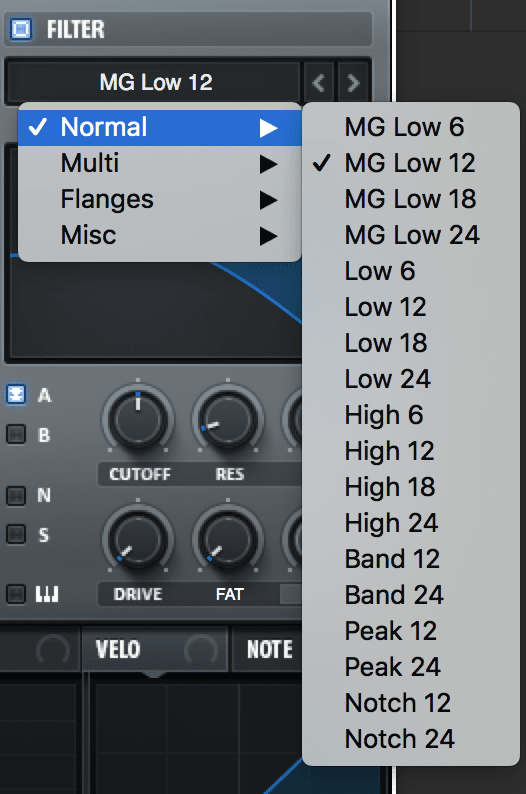
Task: Click the DRIVE knob
Action: point(138,539)
